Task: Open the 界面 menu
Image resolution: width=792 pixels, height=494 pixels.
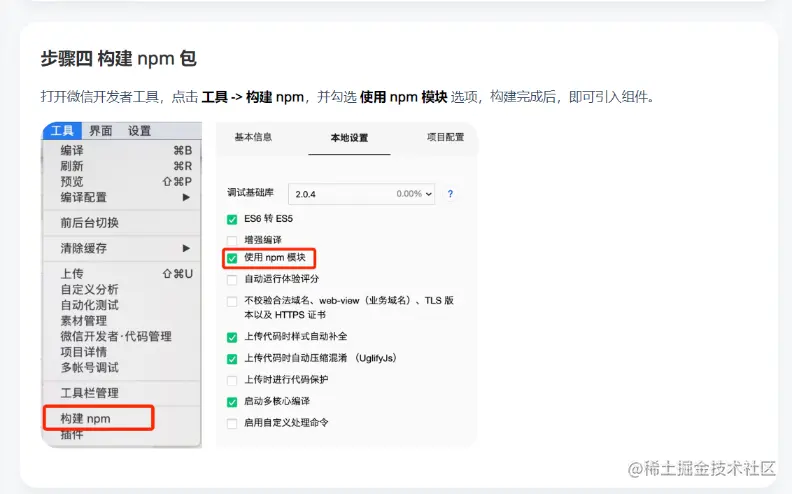Action: [x=101, y=131]
